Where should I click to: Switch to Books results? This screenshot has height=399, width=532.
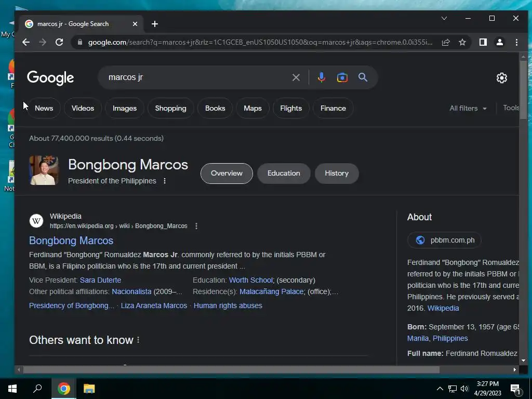215,108
